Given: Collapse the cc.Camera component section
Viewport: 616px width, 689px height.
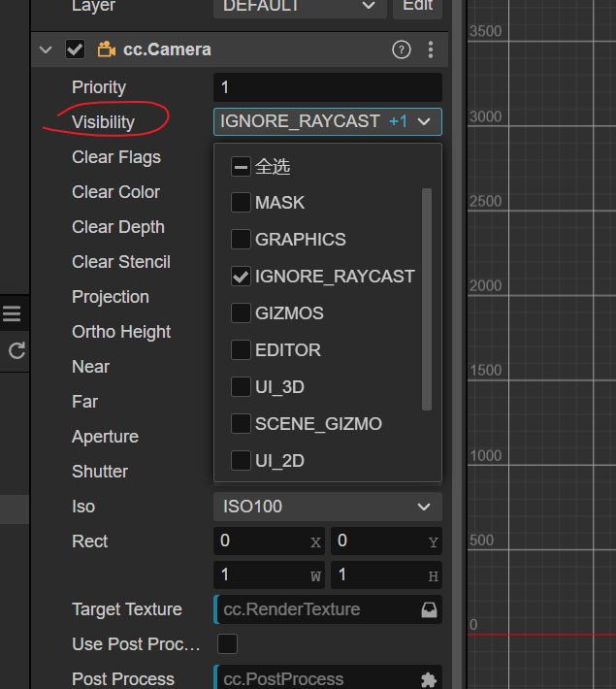Looking at the screenshot, I should click(x=46, y=49).
